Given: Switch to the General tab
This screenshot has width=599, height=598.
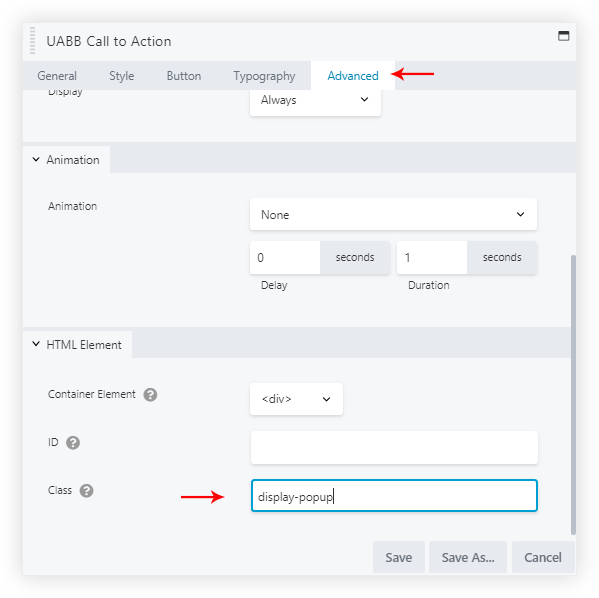Looking at the screenshot, I should point(57,76).
